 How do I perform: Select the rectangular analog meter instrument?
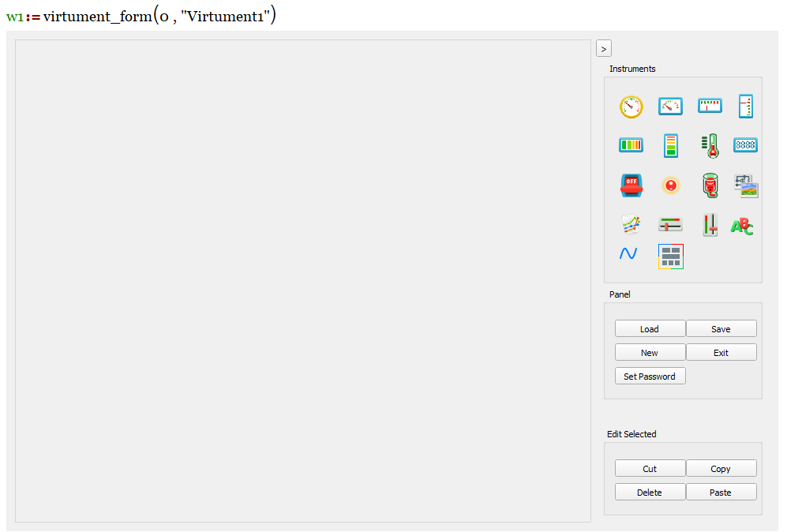coord(670,107)
